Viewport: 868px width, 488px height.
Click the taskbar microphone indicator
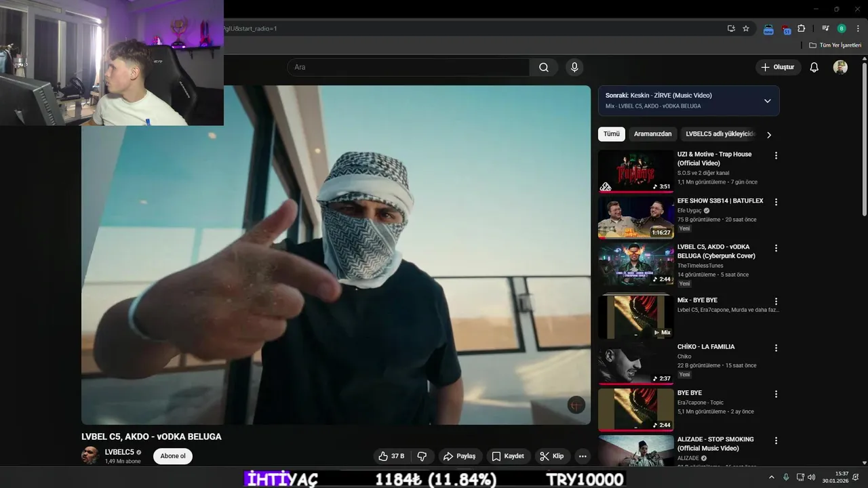coord(786,477)
